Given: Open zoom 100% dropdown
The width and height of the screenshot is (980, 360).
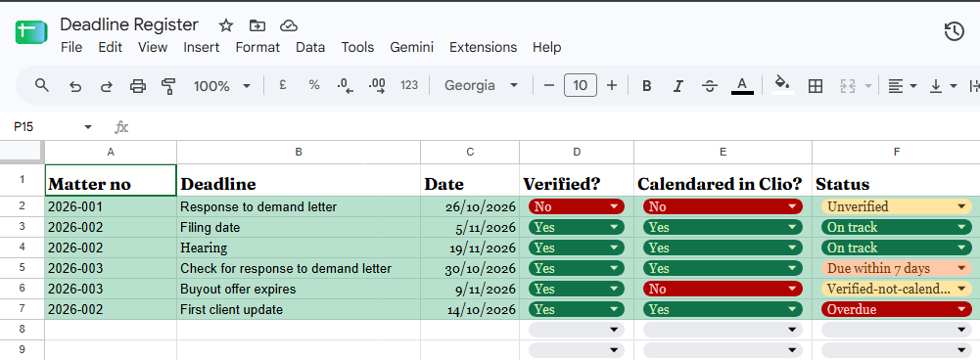Looking at the screenshot, I should pos(222,86).
